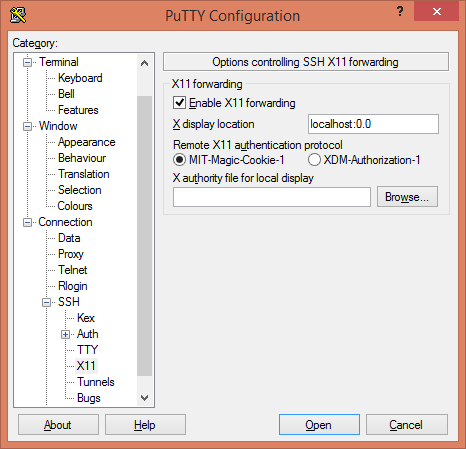466x449 pixels.
Task: Click the About button
Action: click(58, 425)
